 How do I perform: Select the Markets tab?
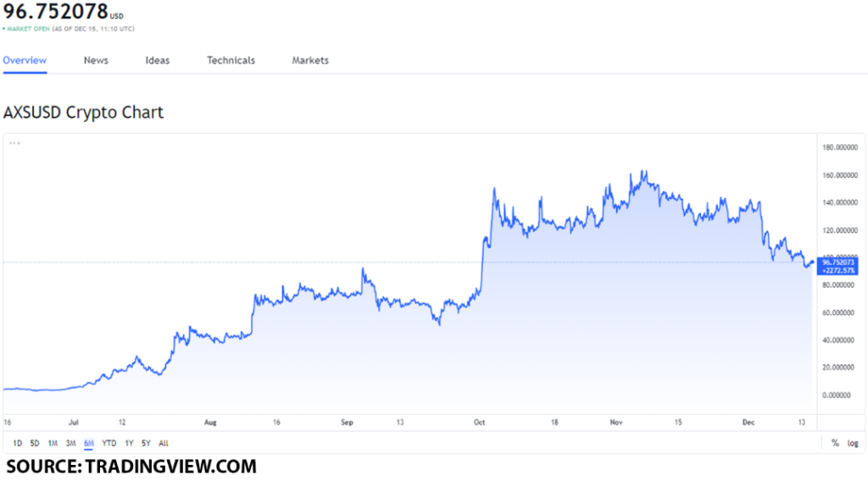(x=310, y=60)
